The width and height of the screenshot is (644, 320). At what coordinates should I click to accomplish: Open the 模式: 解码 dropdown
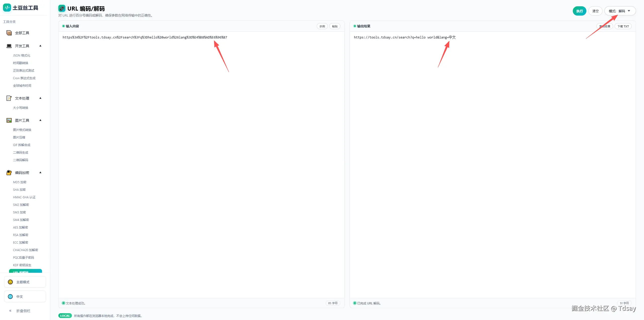coord(620,11)
